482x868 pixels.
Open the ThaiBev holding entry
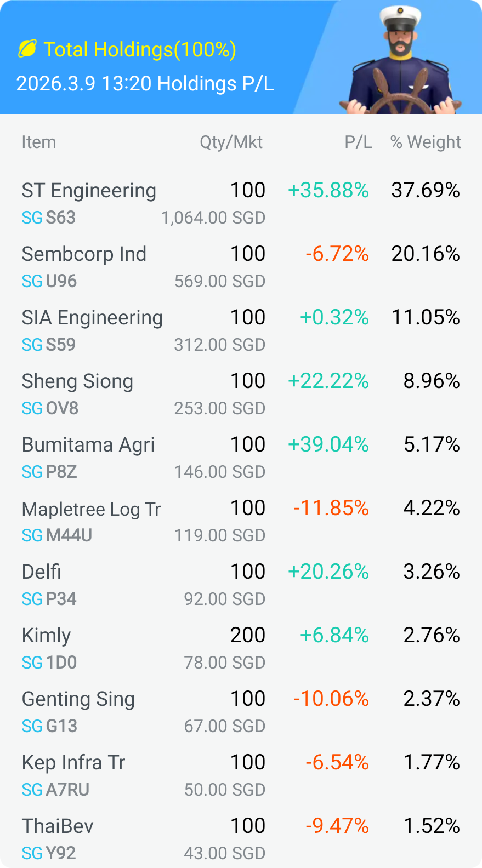(58, 826)
